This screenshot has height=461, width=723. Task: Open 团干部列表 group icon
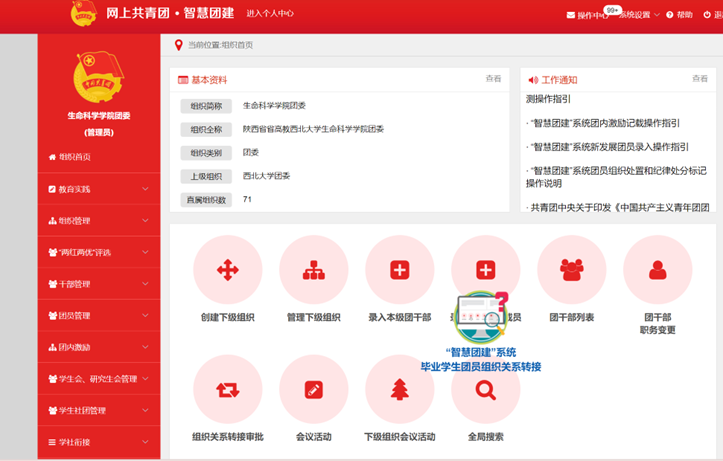[572, 270]
